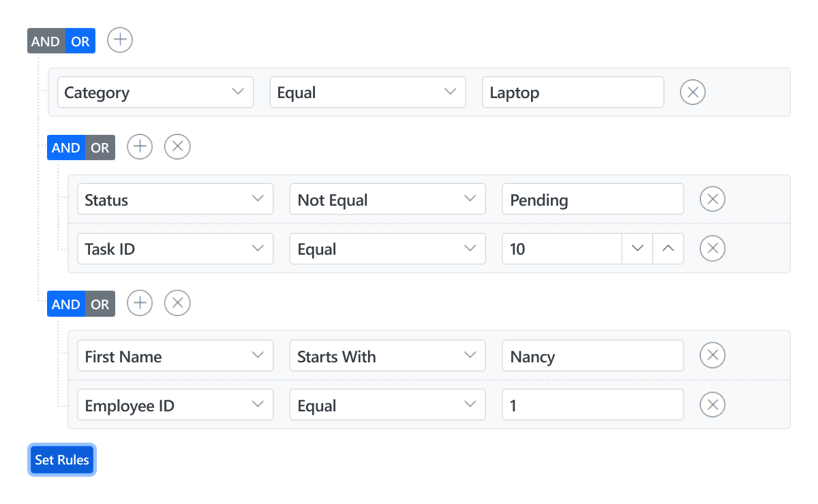Delete the Employee ID Equal 1 condition
Viewport: 818px width, 504px height.
[712, 405]
